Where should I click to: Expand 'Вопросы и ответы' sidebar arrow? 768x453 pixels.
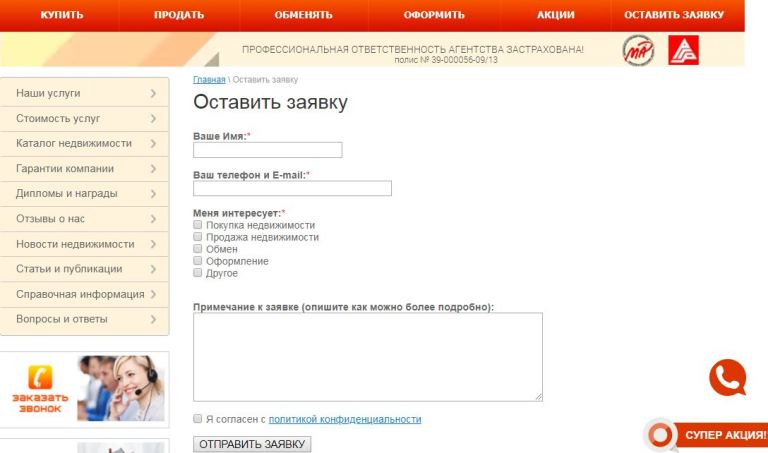pos(153,319)
